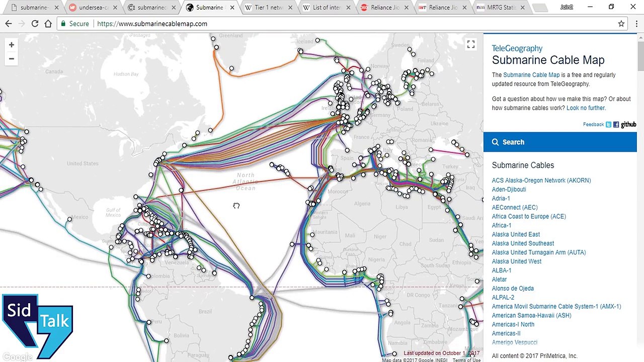This screenshot has width=644, height=362.
Task: Select Africa Coast to Europe (ACE) cable
Action: (x=529, y=217)
